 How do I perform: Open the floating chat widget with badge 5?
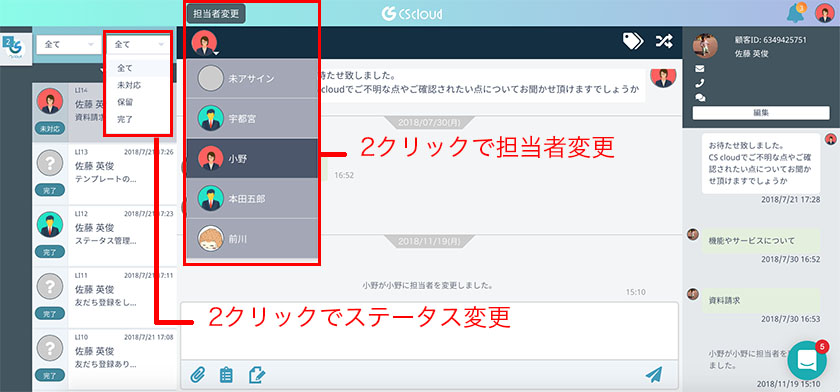pyautogui.click(x=807, y=360)
